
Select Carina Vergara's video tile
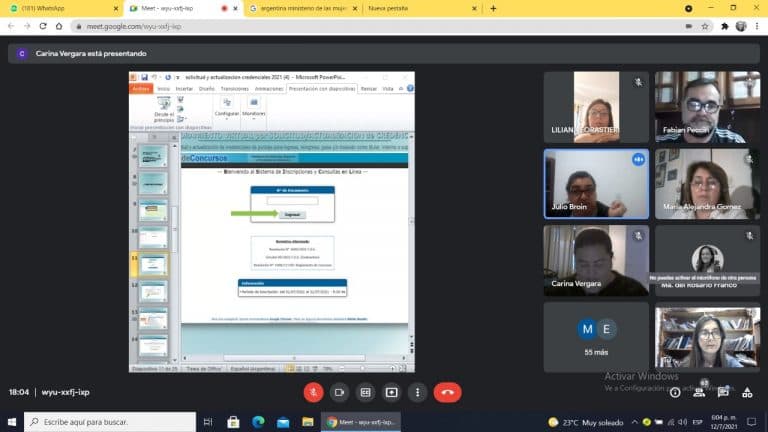pyautogui.click(x=596, y=261)
